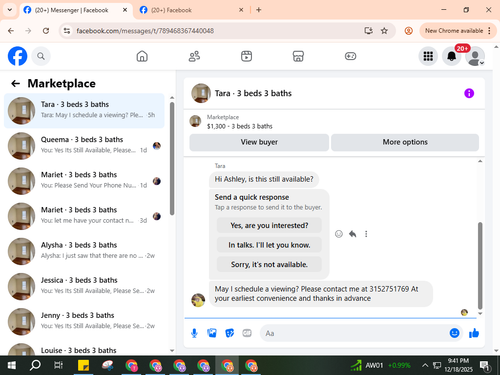Expand the tab search dropdown arrow
500x375 pixels.
[x=10, y=10]
